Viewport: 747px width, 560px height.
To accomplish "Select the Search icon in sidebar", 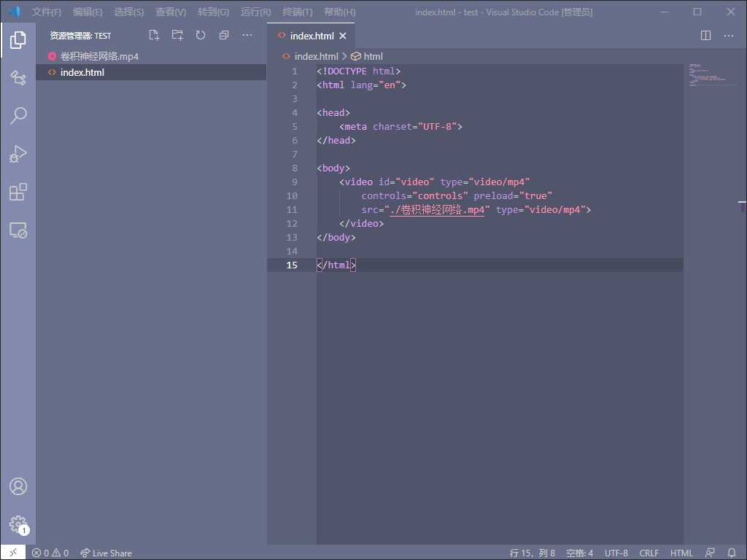I will click(x=18, y=116).
